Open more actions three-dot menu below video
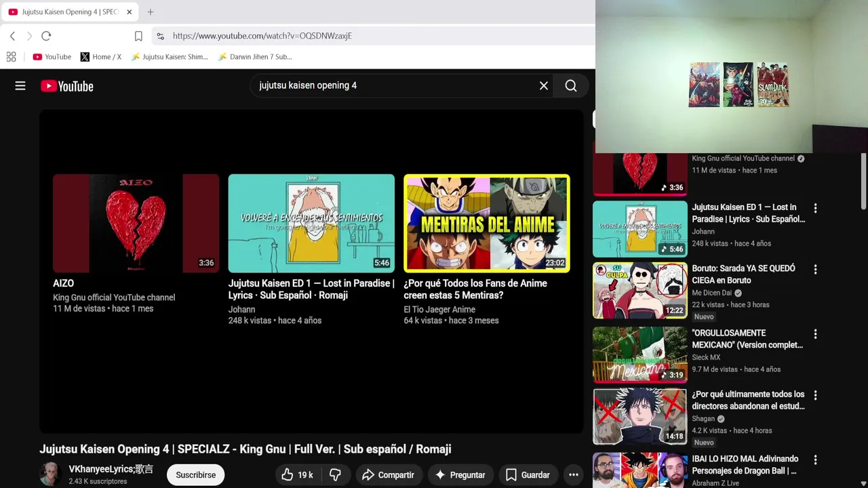 point(574,475)
